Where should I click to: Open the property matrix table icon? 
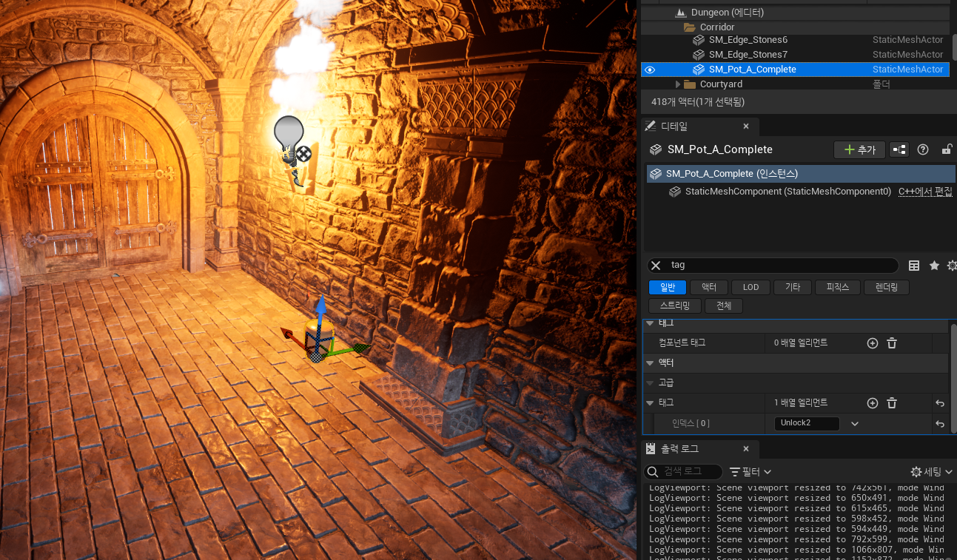[914, 266]
